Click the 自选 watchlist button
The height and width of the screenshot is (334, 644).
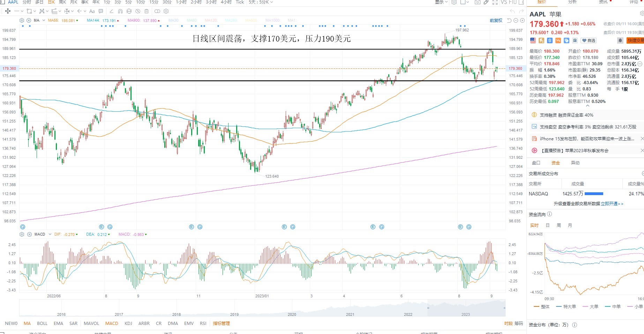click(x=589, y=40)
